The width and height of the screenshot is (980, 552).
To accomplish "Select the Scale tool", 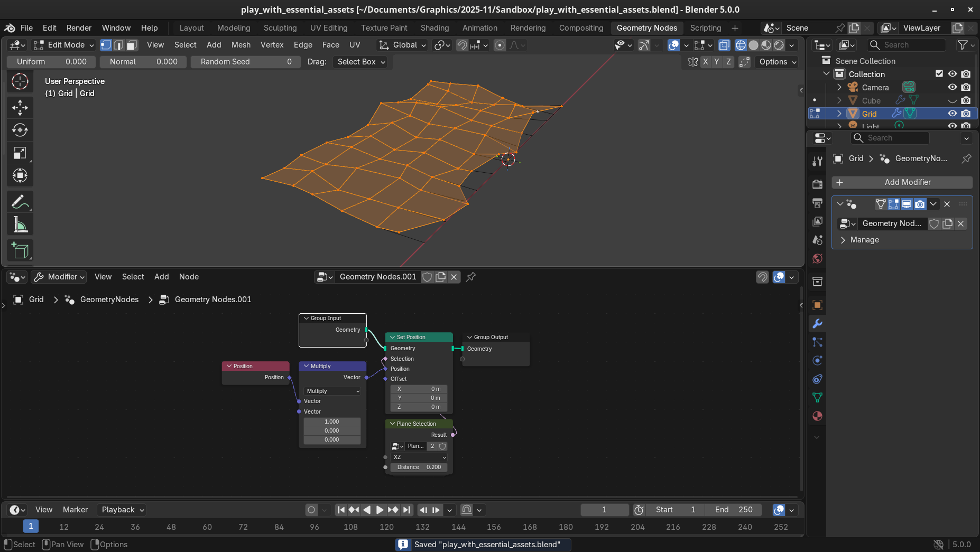I will (20, 153).
